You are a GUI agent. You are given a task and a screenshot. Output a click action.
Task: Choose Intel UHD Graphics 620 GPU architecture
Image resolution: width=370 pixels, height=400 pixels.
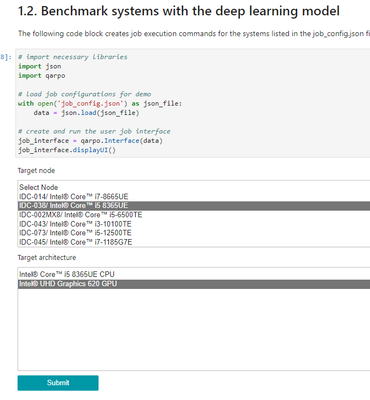pos(194,284)
